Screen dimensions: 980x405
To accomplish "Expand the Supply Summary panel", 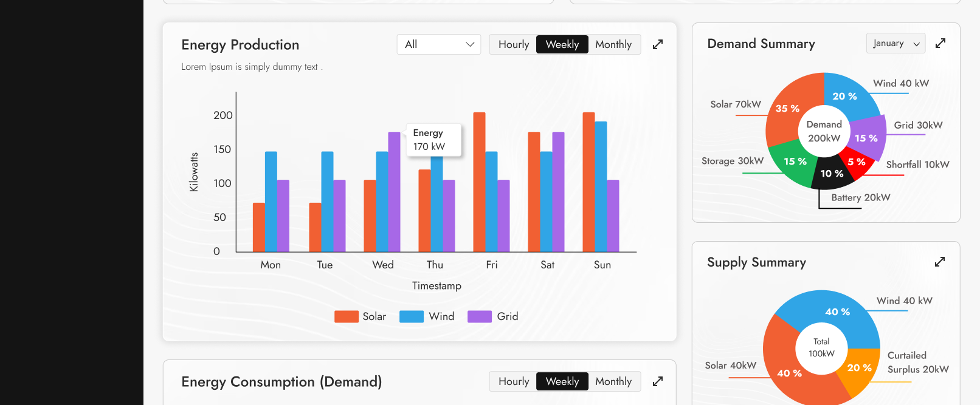I will tap(939, 262).
